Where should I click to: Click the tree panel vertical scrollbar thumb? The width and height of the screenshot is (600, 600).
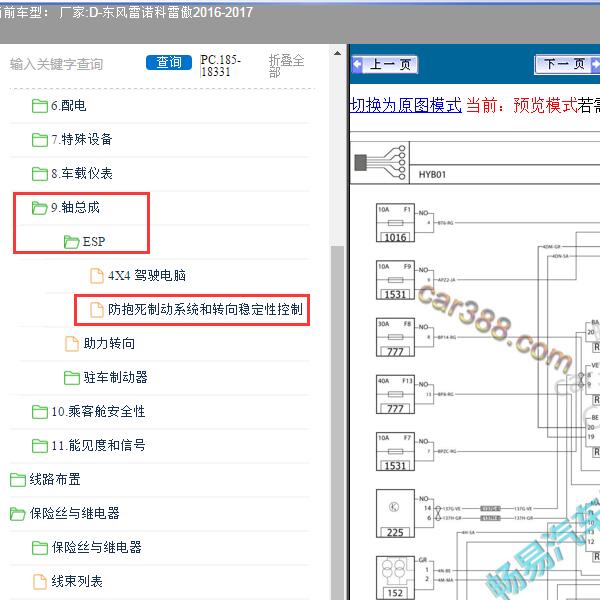click(x=337, y=421)
